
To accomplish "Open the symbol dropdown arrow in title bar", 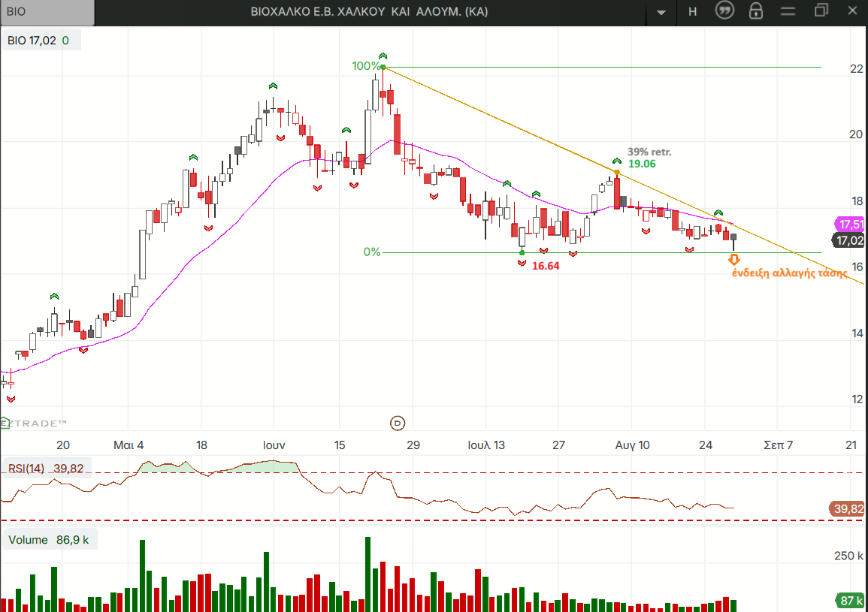I will (661, 12).
